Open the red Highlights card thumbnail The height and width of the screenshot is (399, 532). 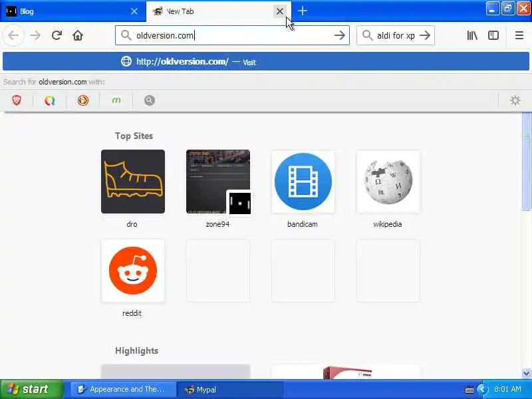[346, 372]
